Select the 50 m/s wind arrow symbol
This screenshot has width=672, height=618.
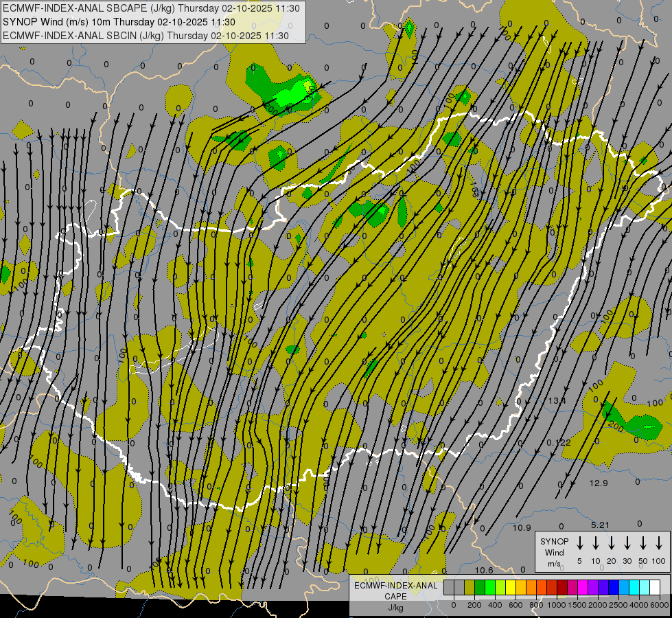[643, 543]
